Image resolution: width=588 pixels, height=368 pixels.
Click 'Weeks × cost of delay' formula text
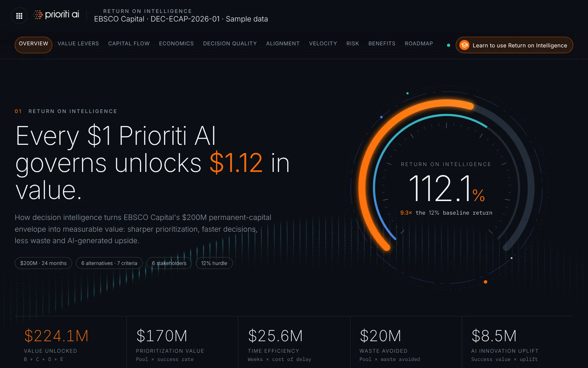click(x=280, y=359)
